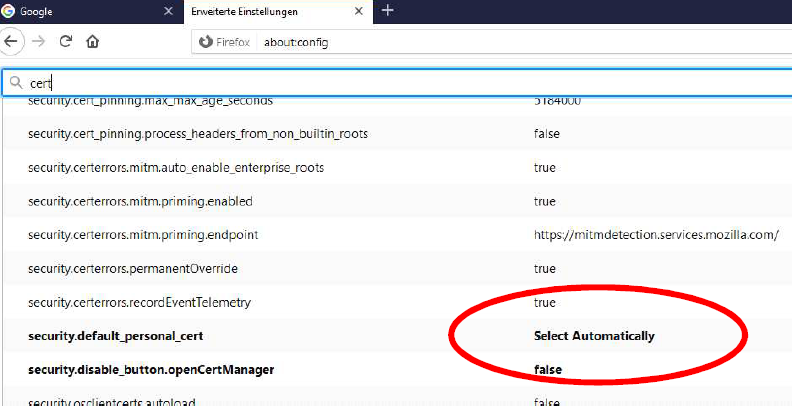The height and width of the screenshot is (408, 792).
Task: Click the Select Automatically value
Action: click(x=594, y=336)
